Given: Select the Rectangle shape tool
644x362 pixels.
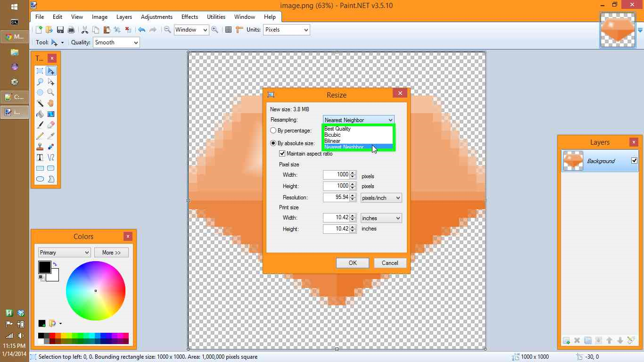Looking at the screenshot, I should (x=40, y=168).
